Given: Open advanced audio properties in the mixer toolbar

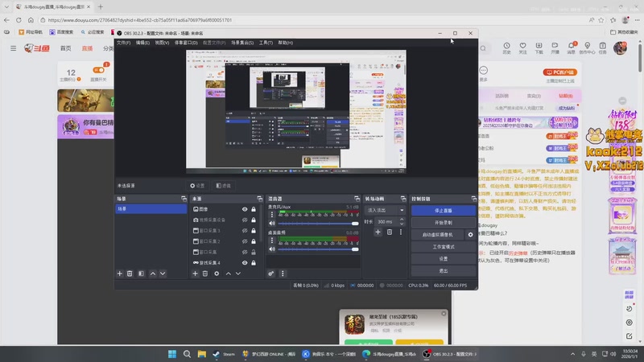Looking at the screenshot, I should 271,274.
